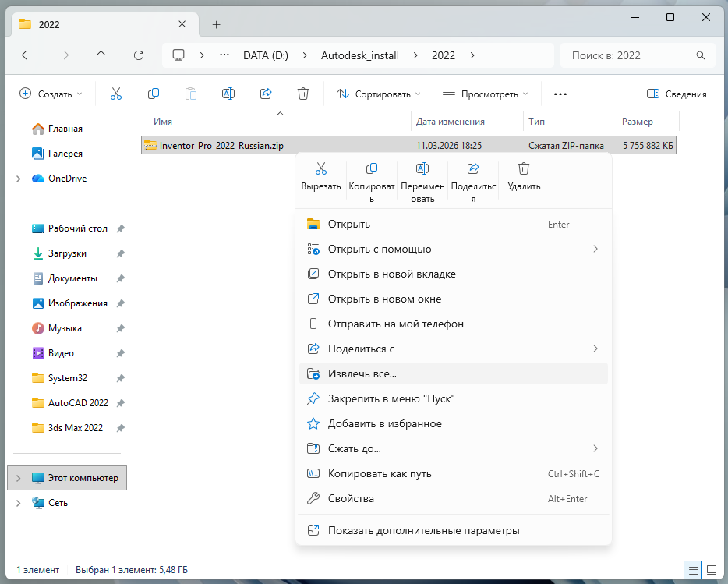Open Свойства of the zip file
Screen dimensions: 728x584
click(x=454, y=498)
